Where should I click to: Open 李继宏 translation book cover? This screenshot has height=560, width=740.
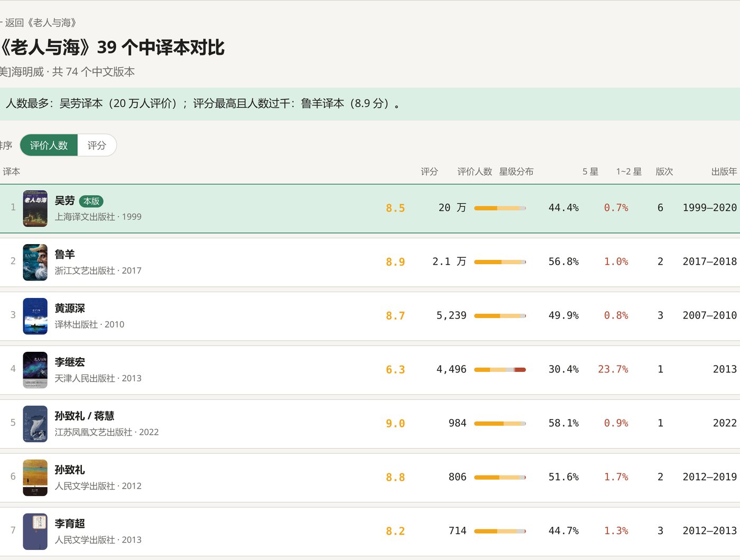35,370
